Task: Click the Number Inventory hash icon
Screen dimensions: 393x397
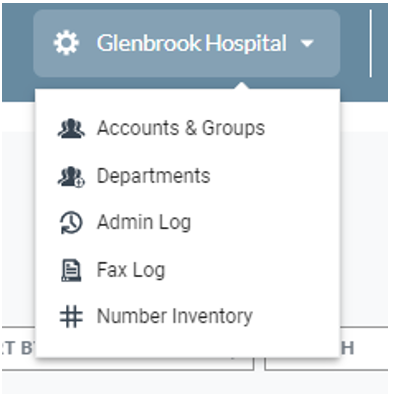Action: pos(71,316)
